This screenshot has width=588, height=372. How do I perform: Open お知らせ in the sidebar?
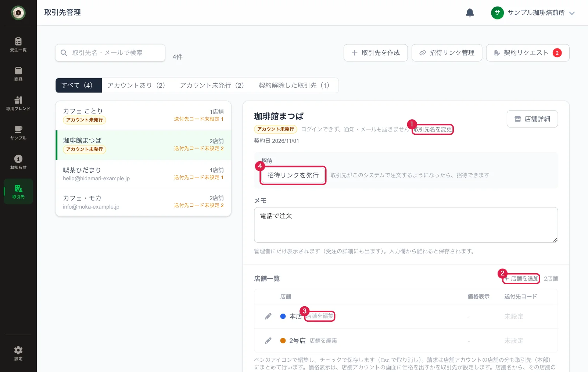pyautogui.click(x=18, y=162)
